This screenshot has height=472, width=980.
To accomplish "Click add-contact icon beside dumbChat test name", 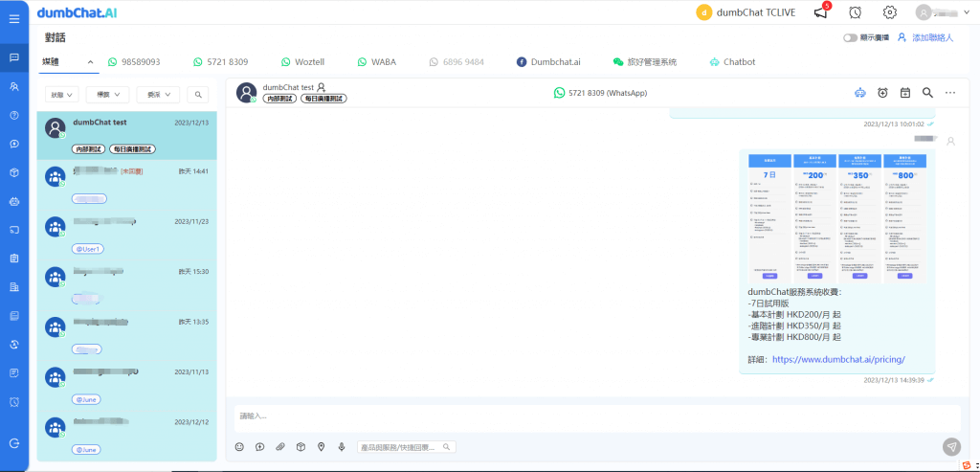I will (322, 87).
